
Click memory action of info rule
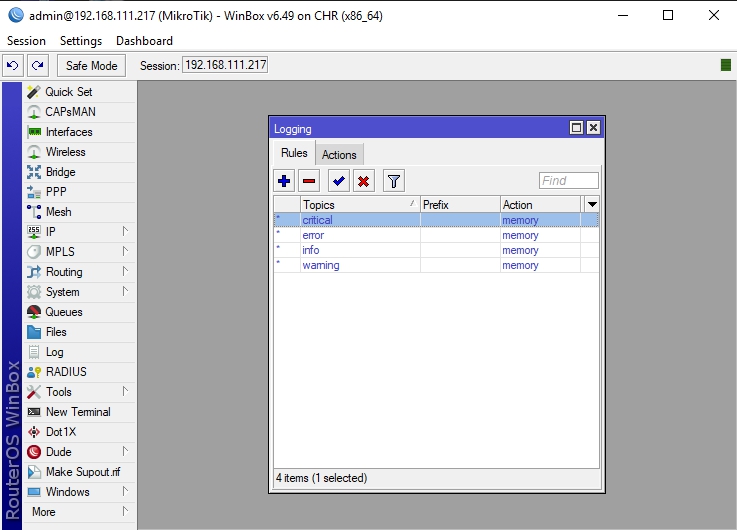520,250
